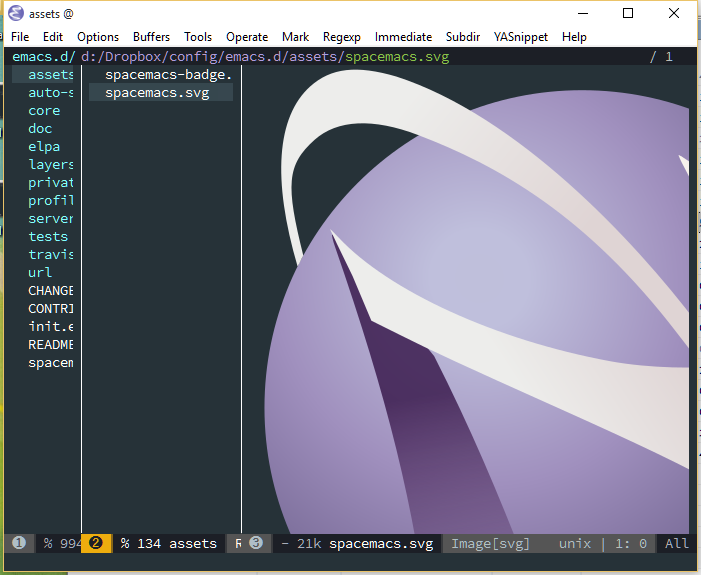Open the Edit menu
The width and height of the screenshot is (701, 575).
[x=53, y=37]
